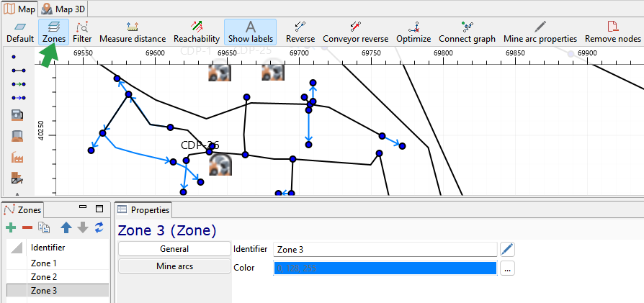This screenshot has height=303, width=644.
Task: Duplicate the selected zone with copy icon
Action: (x=43, y=227)
